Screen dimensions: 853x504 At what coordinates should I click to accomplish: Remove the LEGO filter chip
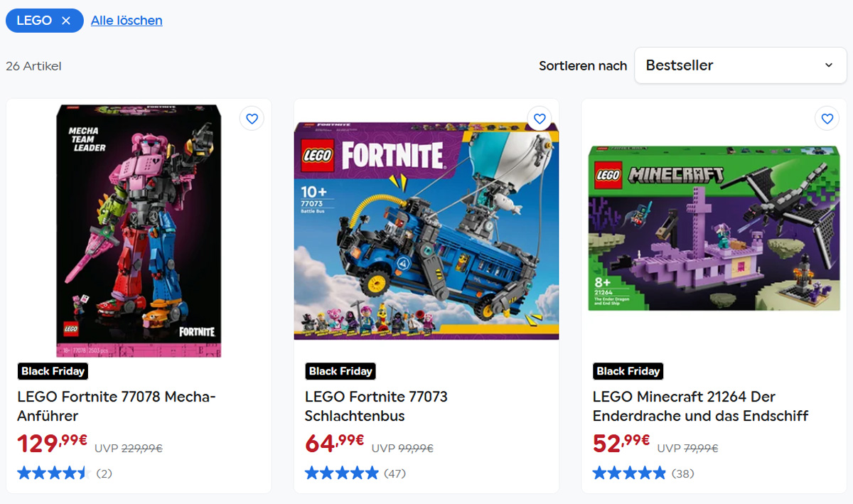[66, 21]
